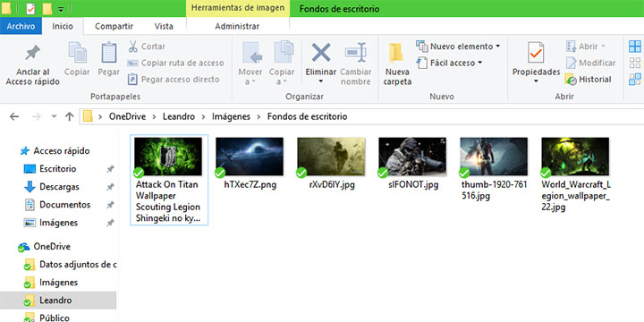This screenshot has width=644, height=322.
Task: Open the recent locations dropdown arrow
Action: (x=54, y=116)
